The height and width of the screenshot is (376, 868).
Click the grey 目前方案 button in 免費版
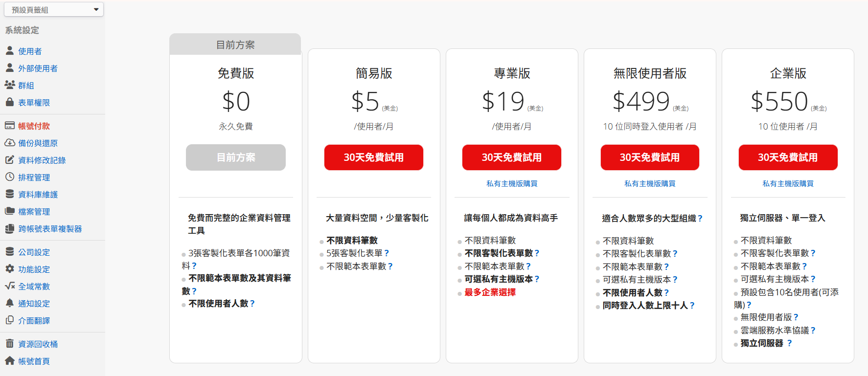point(236,157)
